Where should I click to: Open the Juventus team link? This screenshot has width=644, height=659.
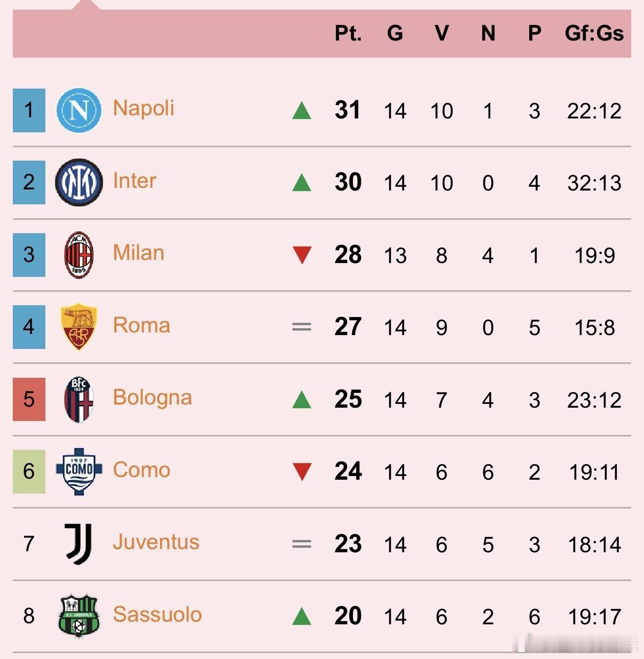[x=156, y=542]
